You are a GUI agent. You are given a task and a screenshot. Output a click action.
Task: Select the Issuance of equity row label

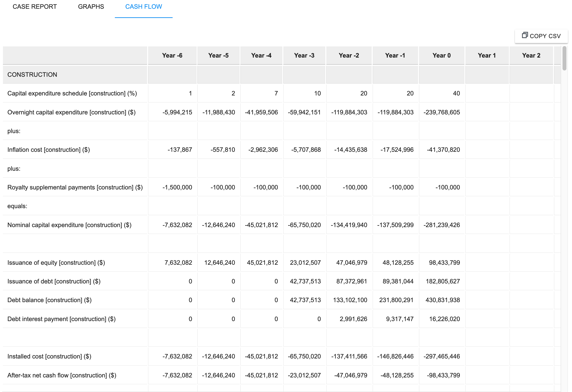[x=56, y=263]
